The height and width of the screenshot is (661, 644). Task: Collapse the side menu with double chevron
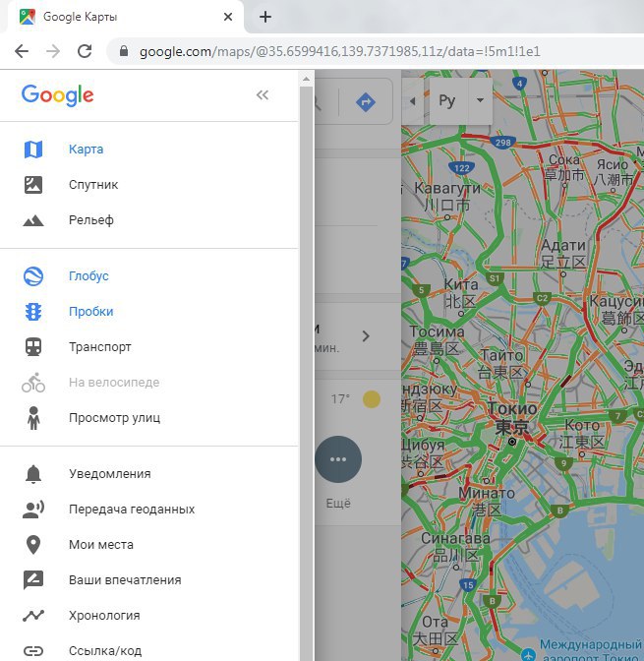click(263, 94)
